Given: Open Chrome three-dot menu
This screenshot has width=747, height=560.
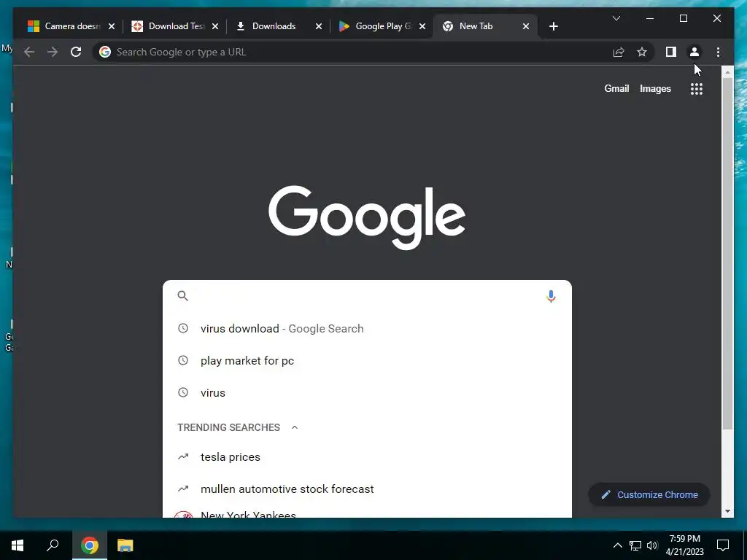Looking at the screenshot, I should 718,52.
